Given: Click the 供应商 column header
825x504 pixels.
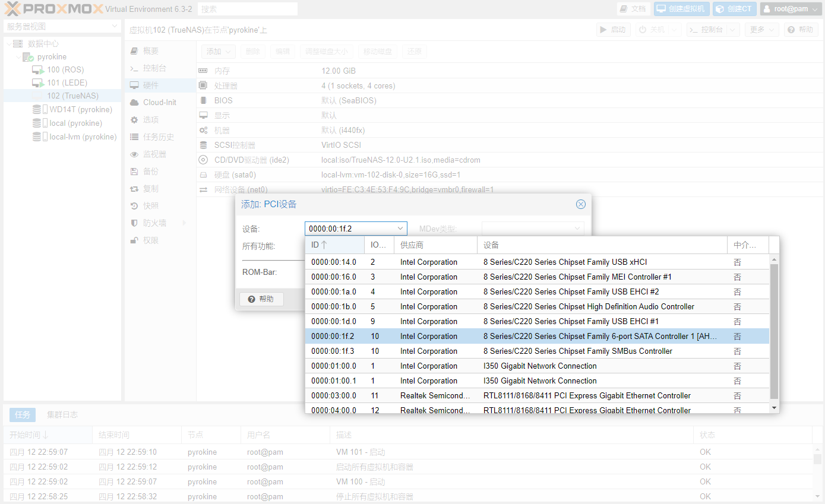Looking at the screenshot, I should click(435, 245).
